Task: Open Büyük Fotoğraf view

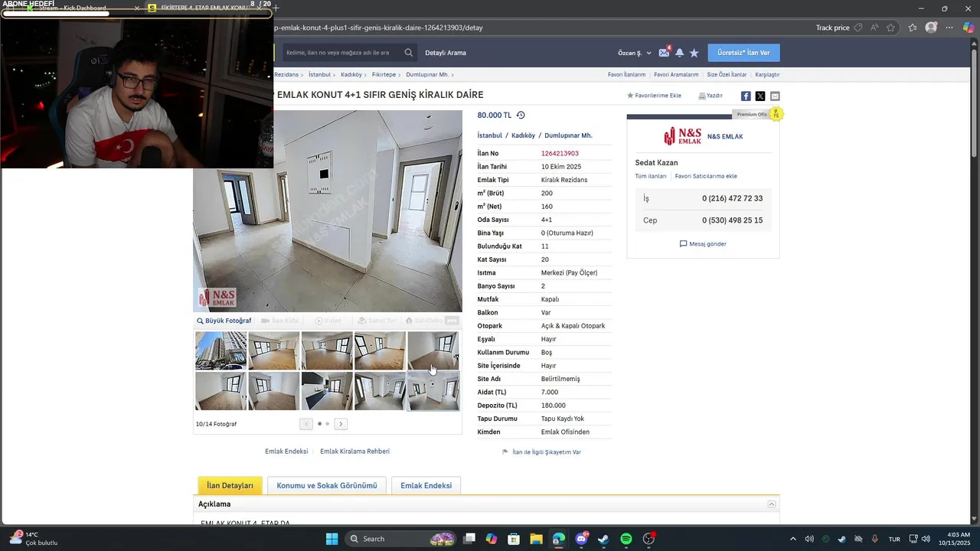Action: pos(224,321)
